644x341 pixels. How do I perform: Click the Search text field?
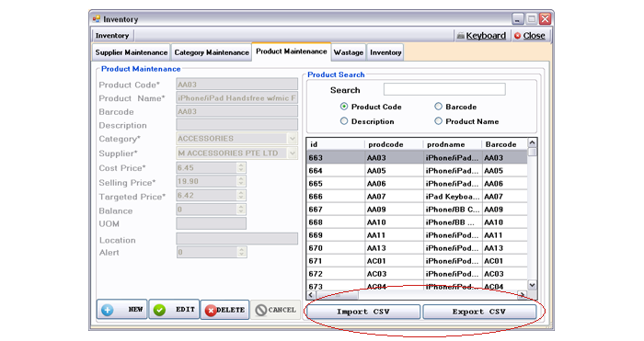pos(444,89)
